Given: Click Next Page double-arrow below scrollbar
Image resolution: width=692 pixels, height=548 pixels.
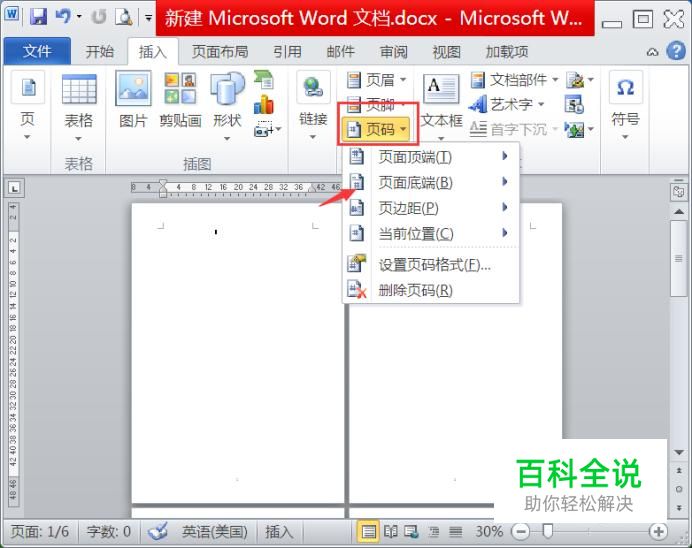Looking at the screenshot, I should (x=679, y=508).
